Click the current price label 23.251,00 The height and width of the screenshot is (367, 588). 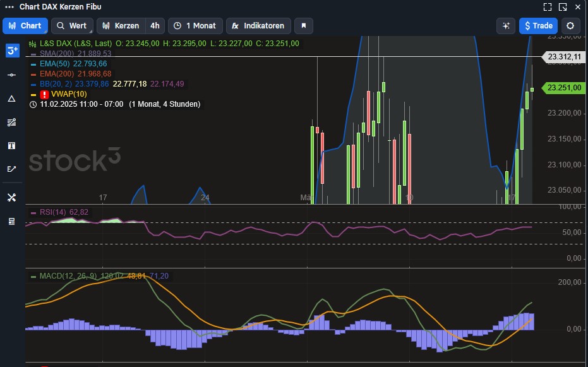pos(563,88)
